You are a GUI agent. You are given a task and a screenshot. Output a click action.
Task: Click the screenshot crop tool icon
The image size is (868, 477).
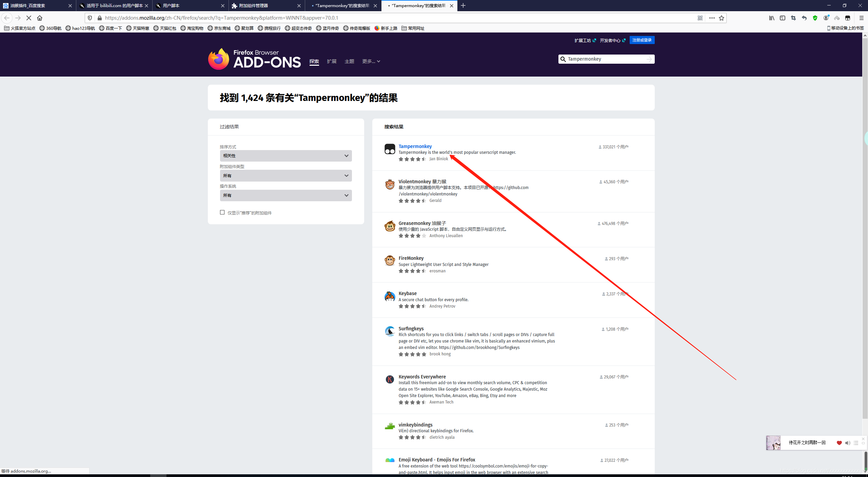(793, 18)
